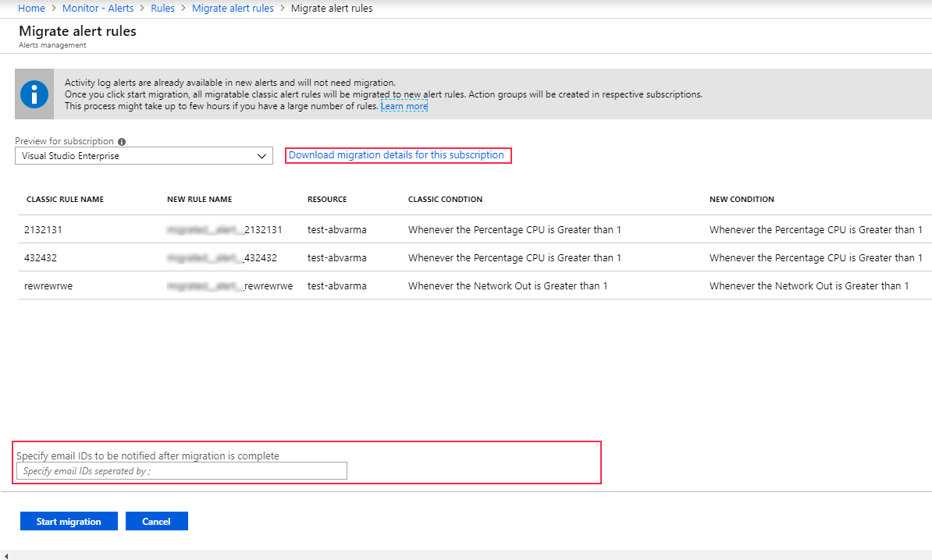This screenshot has width=932, height=560.
Task: Open the "Learn more" link
Action: (x=404, y=106)
